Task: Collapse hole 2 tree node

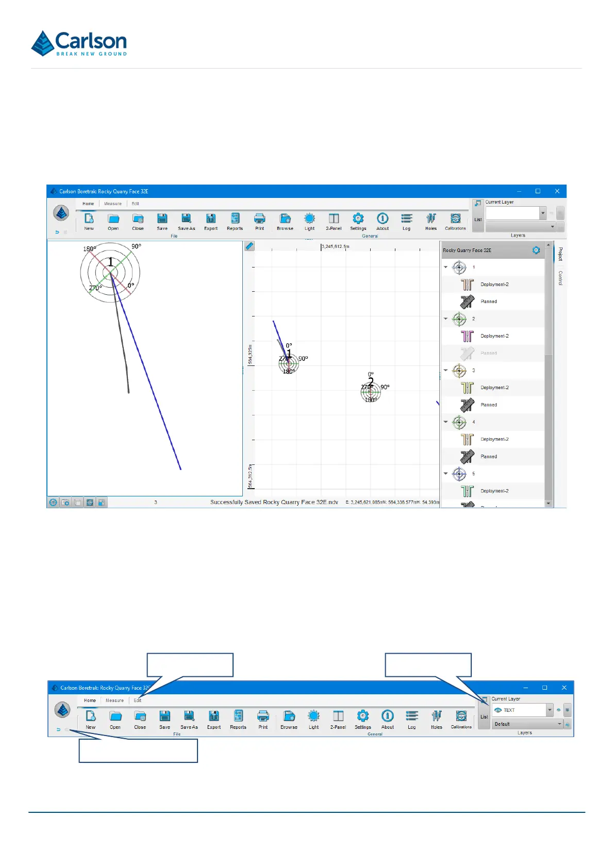Action: coord(446,319)
